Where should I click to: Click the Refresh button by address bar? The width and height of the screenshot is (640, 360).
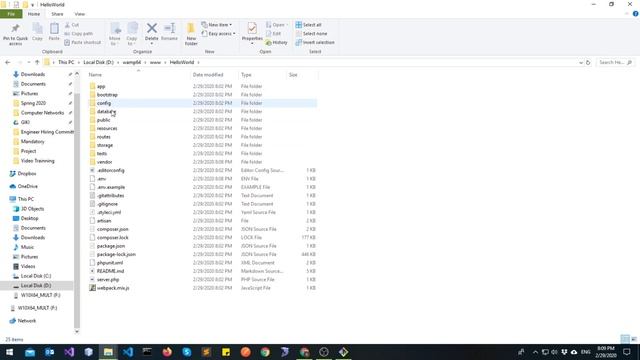pos(588,62)
